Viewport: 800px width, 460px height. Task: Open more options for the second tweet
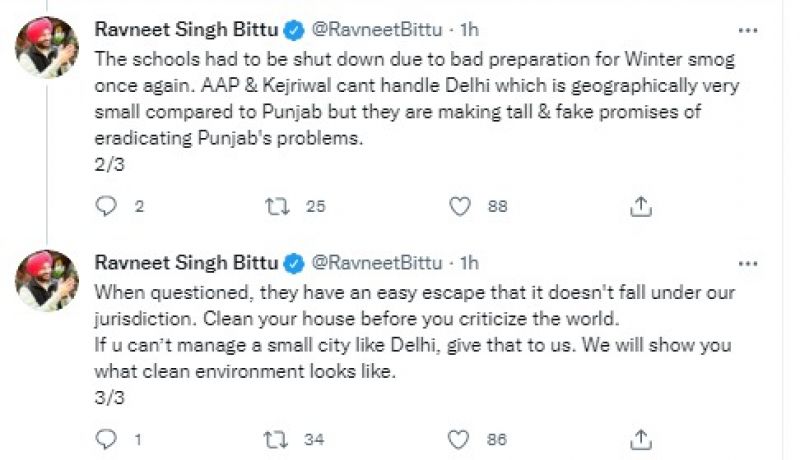(745, 261)
